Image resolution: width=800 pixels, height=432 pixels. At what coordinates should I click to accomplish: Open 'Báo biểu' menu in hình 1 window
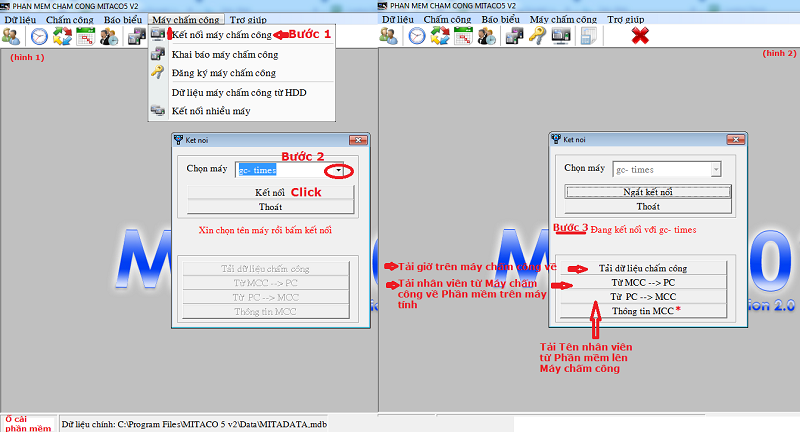[122, 19]
